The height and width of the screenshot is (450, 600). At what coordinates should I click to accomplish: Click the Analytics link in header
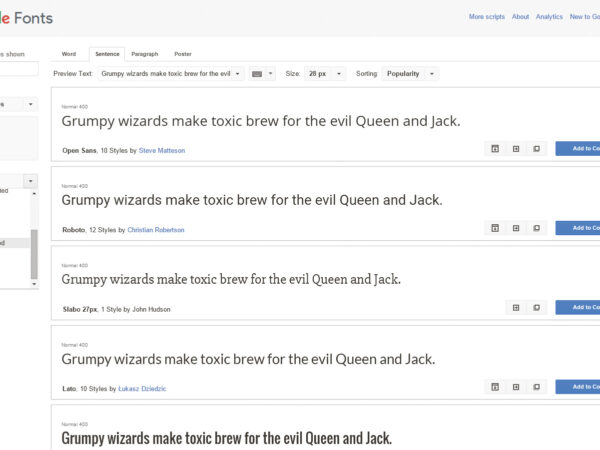tap(549, 17)
